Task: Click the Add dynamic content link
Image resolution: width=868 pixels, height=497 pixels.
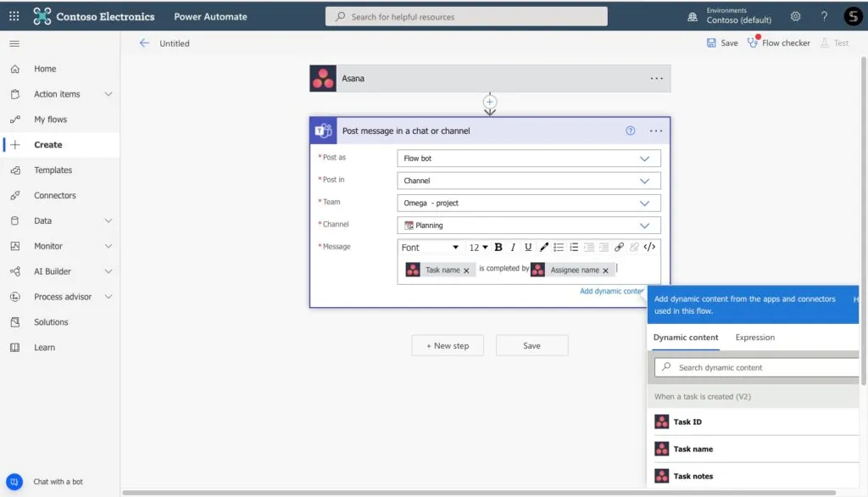Action: 612,292
